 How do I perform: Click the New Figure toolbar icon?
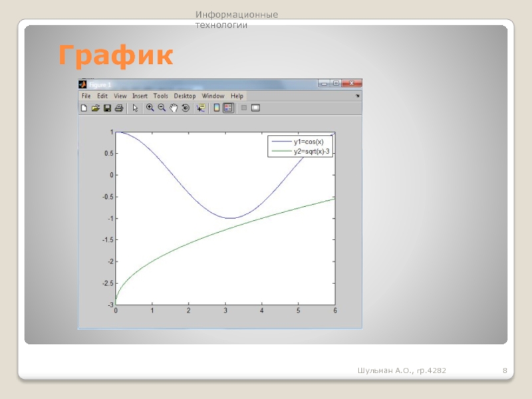(84, 108)
